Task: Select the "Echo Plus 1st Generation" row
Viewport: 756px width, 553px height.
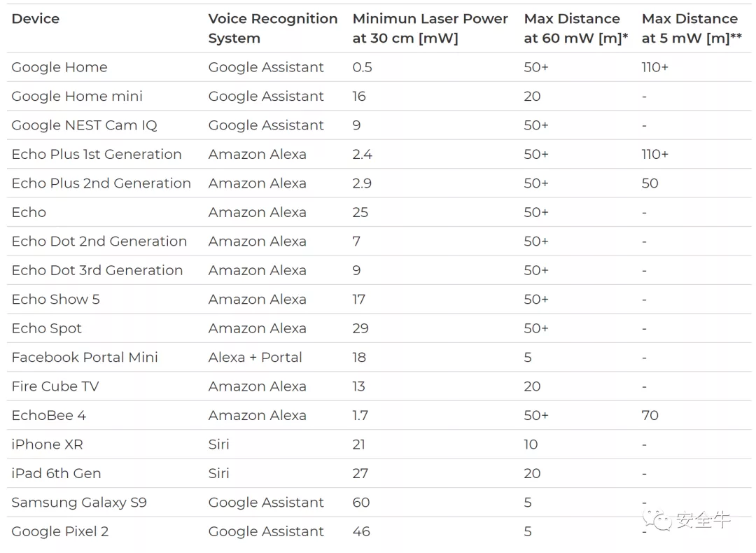Action: [x=97, y=155]
